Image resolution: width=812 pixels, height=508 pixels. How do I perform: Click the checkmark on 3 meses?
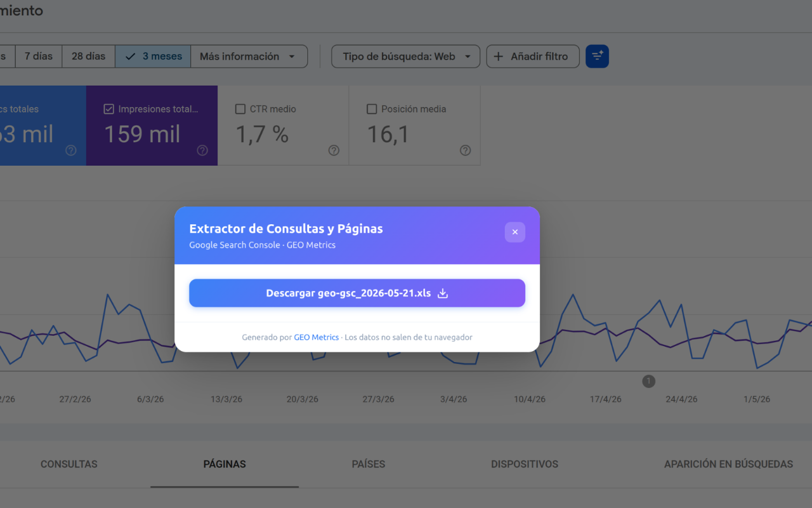click(x=131, y=57)
